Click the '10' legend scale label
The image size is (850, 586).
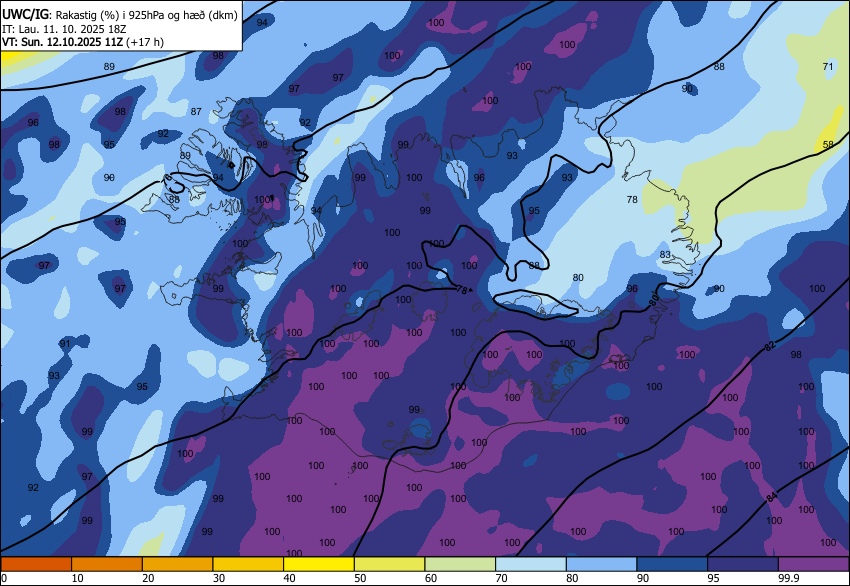[78, 578]
